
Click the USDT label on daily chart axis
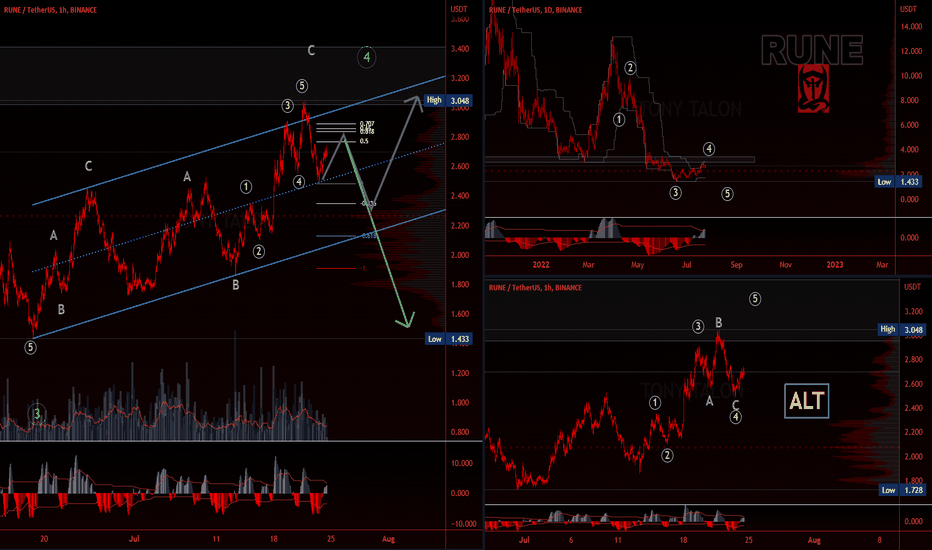[x=908, y=10]
